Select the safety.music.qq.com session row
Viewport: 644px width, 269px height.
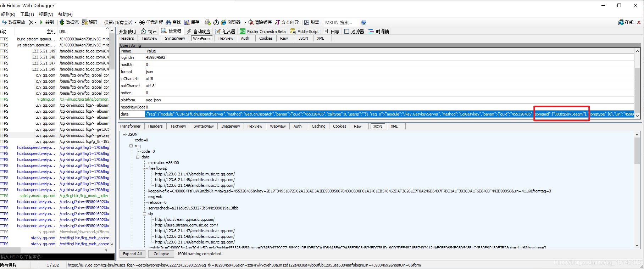coord(55,196)
